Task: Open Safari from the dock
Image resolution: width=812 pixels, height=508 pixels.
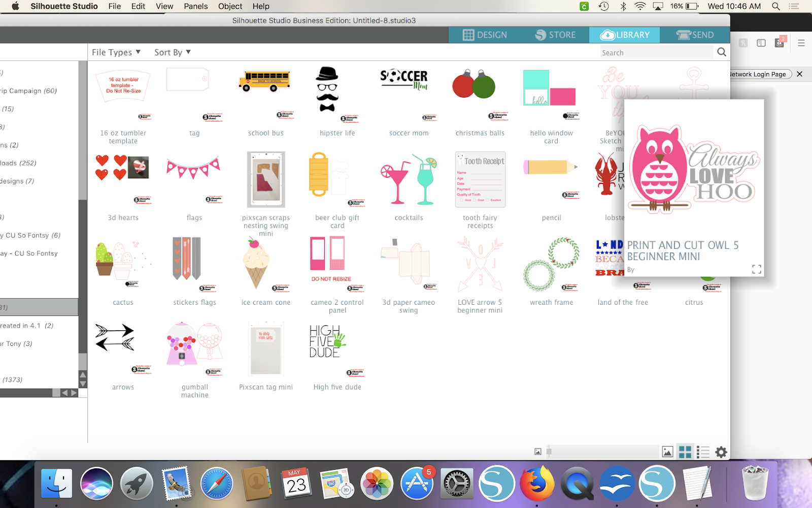Action: pos(217,483)
